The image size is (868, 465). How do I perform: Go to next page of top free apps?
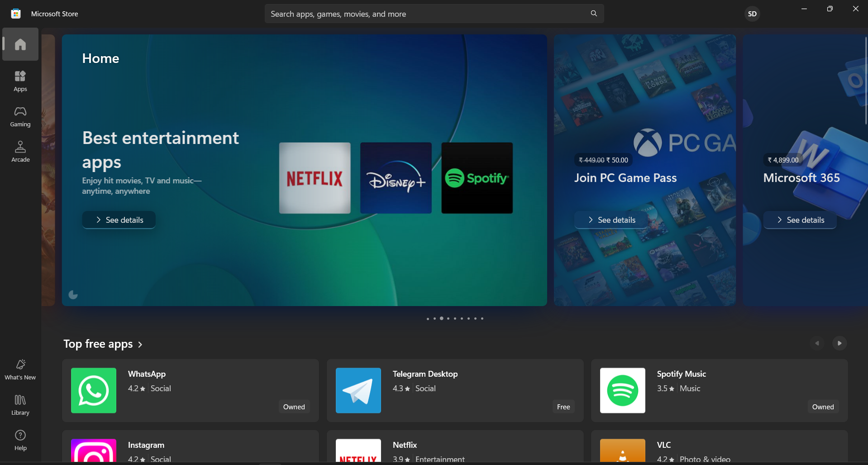(x=839, y=343)
